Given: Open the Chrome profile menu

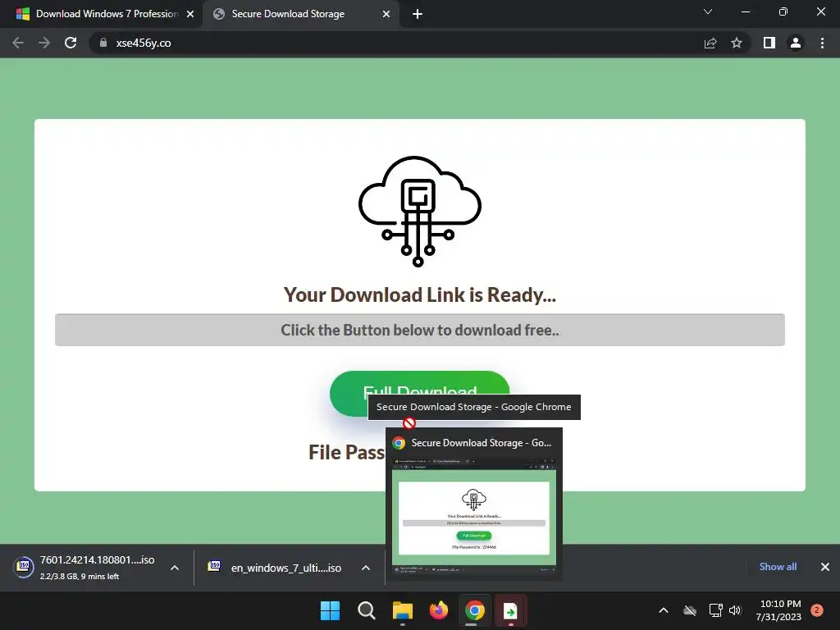Looking at the screenshot, I should coord(796,43).
